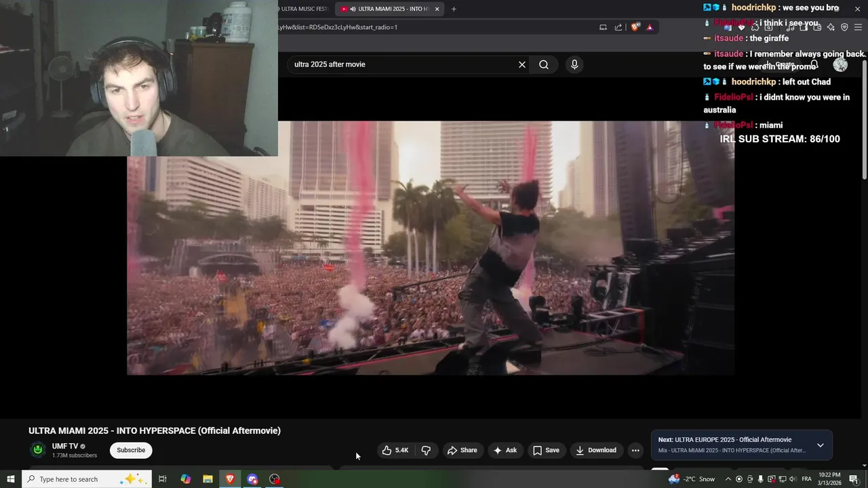The image size is (868, 488).
Task: Click itsaude's 'the giraffe' chat message
Action: pos(746,39)
